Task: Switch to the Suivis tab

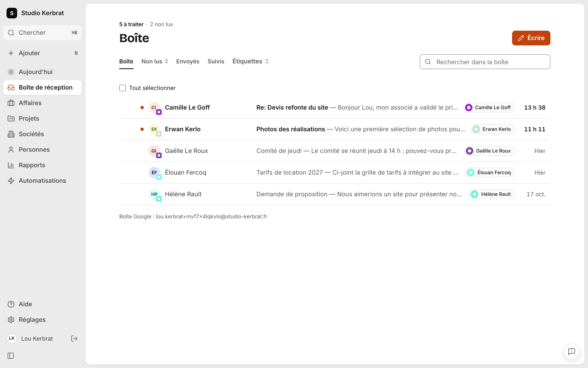Action: 216,61
